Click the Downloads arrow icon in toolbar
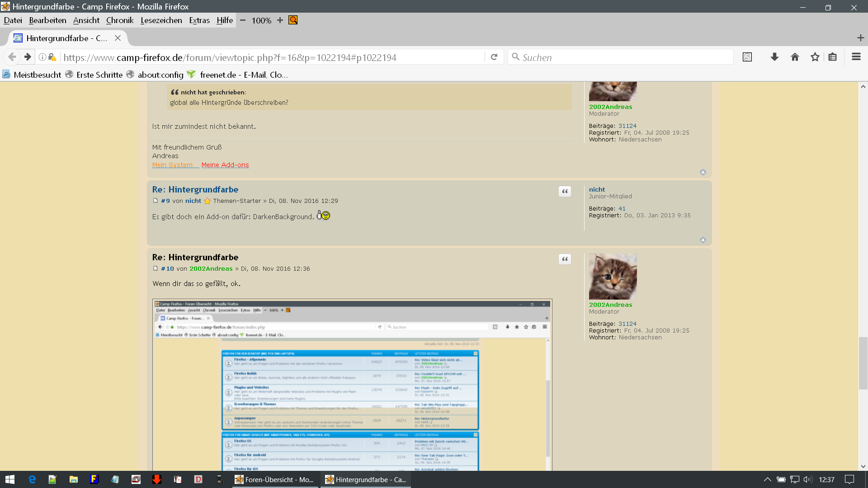Viewport: 868px width, 488px height. click(774, 57)
